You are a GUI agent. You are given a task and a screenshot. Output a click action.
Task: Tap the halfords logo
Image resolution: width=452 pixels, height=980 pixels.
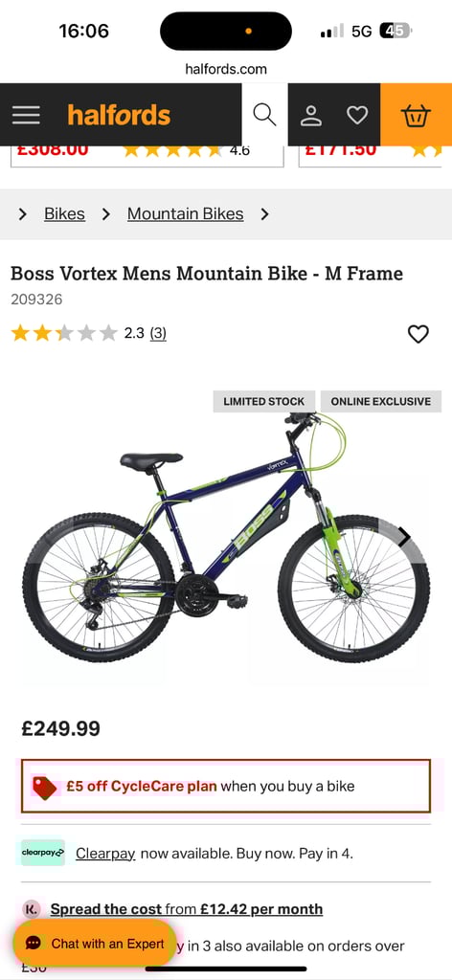click(x=119, y=115)
